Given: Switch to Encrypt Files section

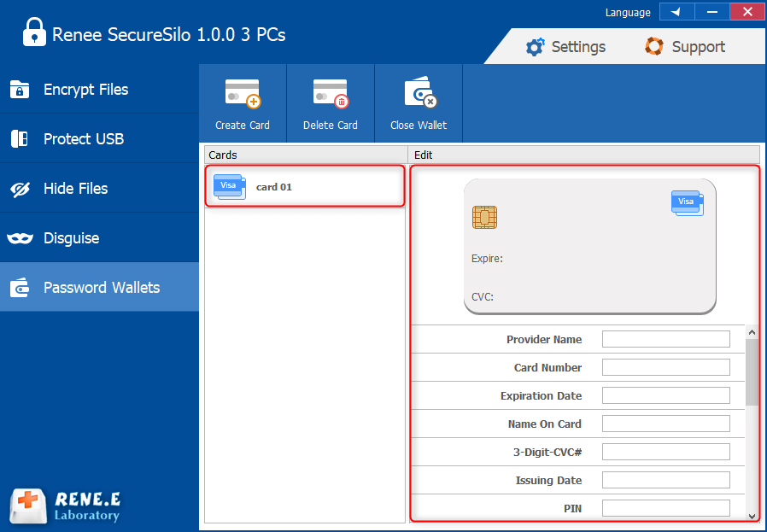Looking at the screenshot, I should [85, 90].
